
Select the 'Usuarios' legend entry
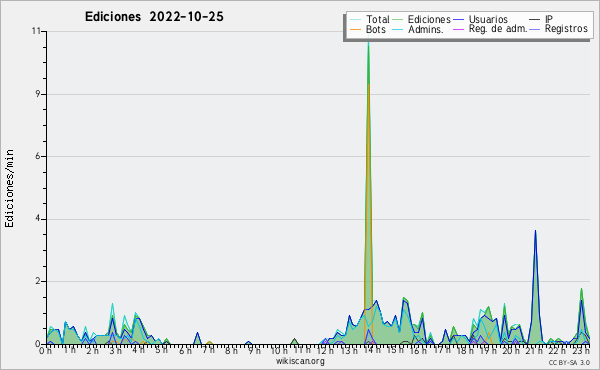point(488,19)
